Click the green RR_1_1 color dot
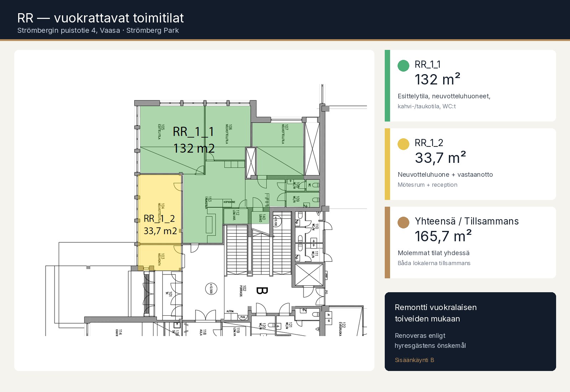 (403, 66)
